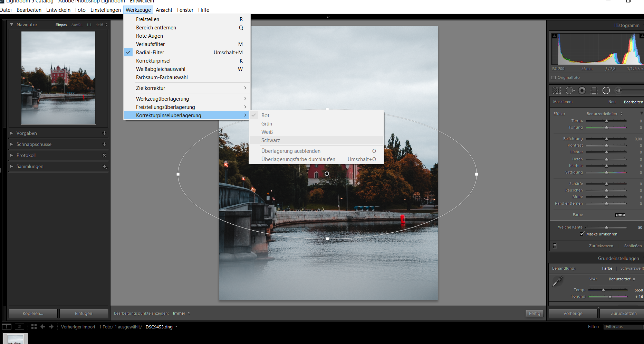
Task: Select the Freistellen crop tool icon
Action: pyautogui.click(x=557, y=90)
